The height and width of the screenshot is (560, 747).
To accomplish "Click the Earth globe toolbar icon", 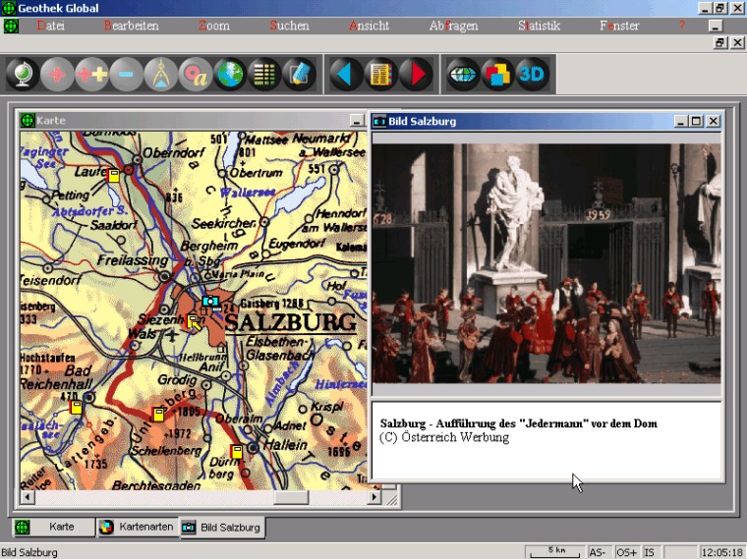I will 230,75.
